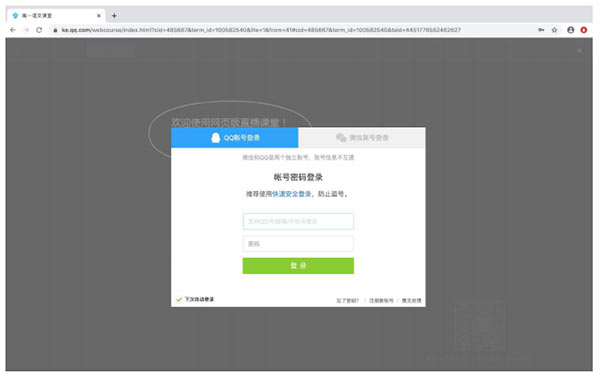Switch to the 微信账号登录 tab
This screenshot has width=600, height=375.
click(362, 138)
